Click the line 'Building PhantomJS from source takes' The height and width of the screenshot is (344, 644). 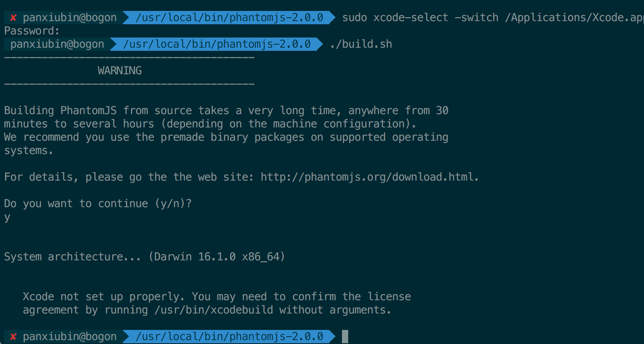click(226, 111)
